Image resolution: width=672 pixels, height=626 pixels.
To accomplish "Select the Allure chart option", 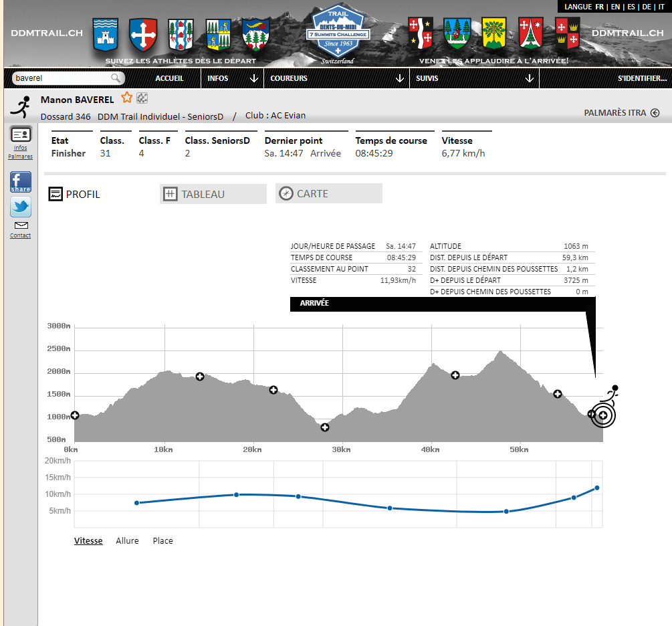I will coord(127,540).
